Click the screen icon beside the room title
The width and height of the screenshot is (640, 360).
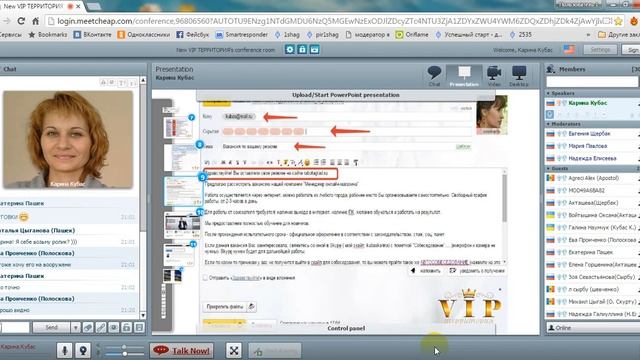click(x=314, y=49)
